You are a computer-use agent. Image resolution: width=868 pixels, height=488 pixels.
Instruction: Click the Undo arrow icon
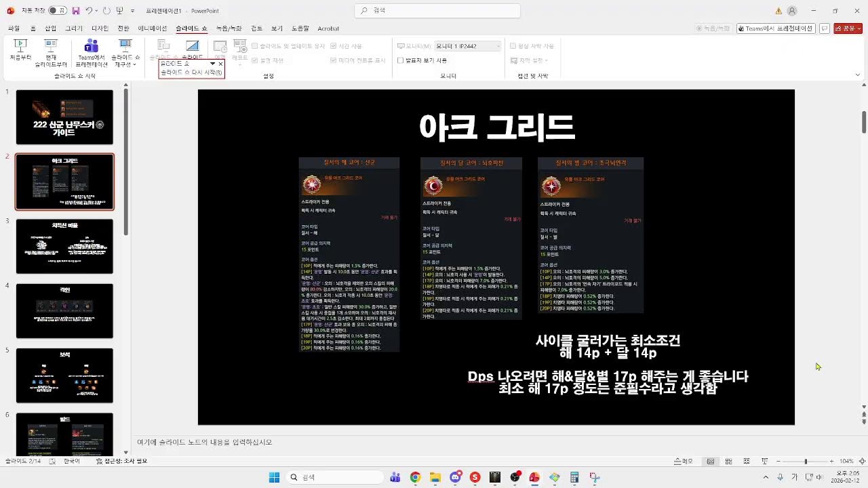pyautogui.click(x=89, y=11)
